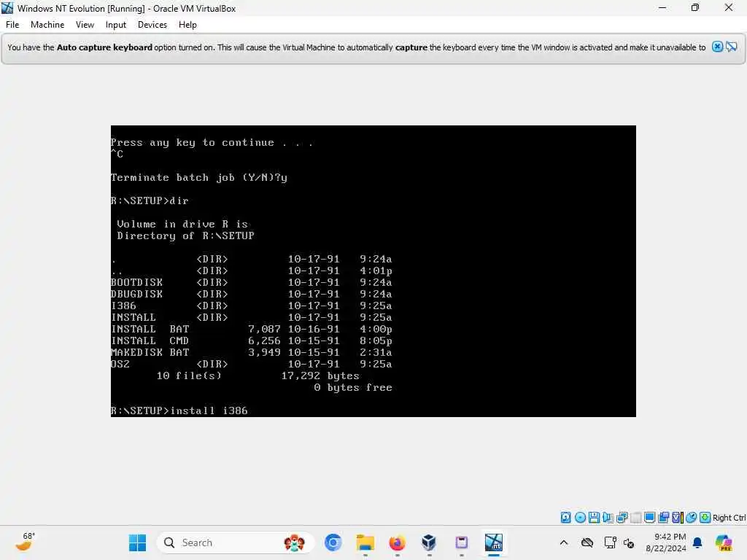Click the keyboard capture arrow indicator
747x560 pixels.
[x=705, y=517]
